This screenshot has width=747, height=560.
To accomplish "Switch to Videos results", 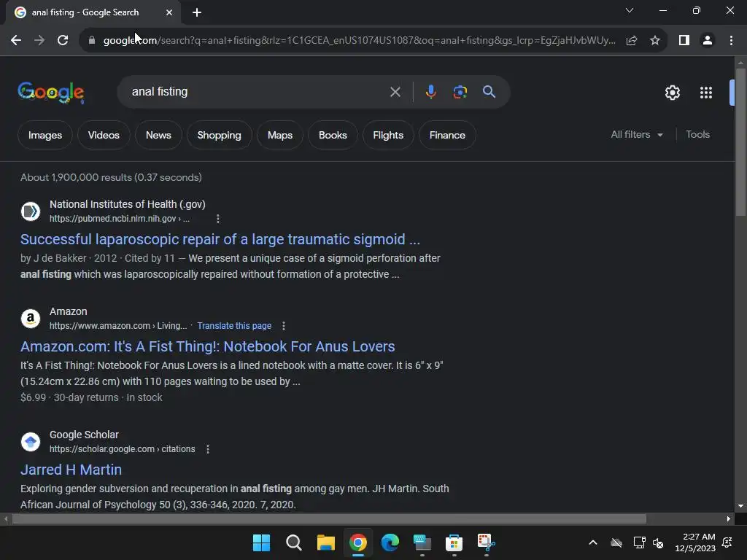I will pos(104,135).
